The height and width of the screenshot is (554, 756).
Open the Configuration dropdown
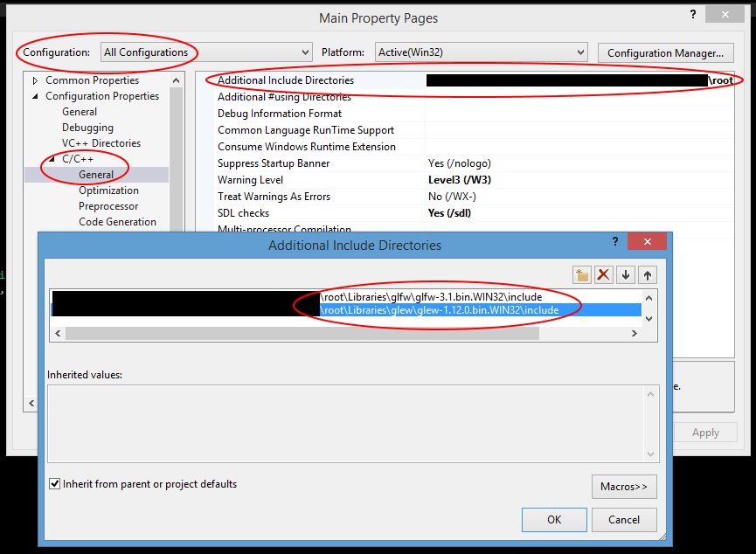pos(206,52)
